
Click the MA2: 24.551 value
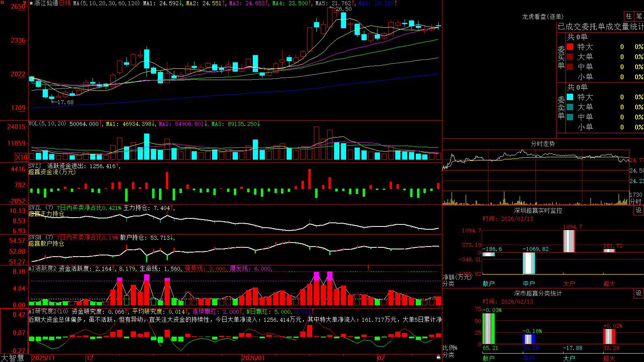click(x=205, y=3)
